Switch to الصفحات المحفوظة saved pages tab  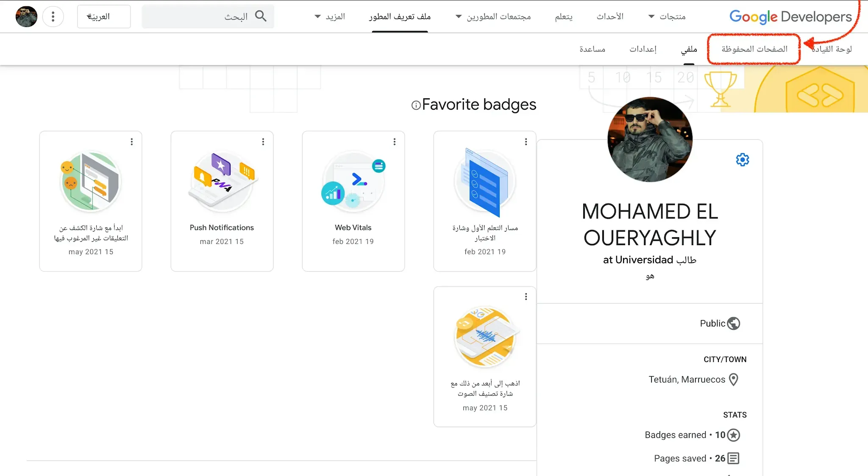(x=754, y=49)
